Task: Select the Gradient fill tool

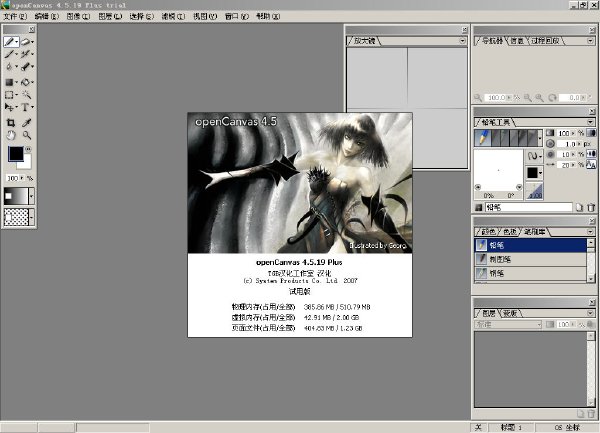Action: pyautogui.click(x=9, y=82)
